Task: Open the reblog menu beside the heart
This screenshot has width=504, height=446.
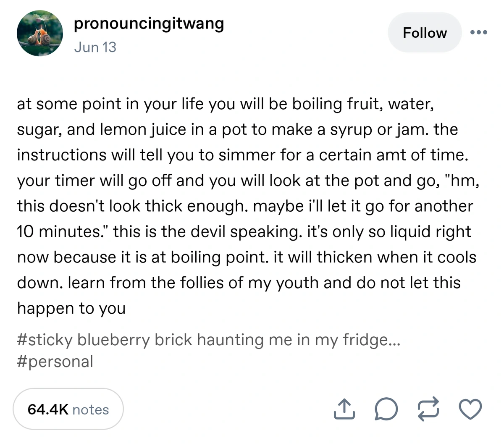Action: (x=428, y=409)
